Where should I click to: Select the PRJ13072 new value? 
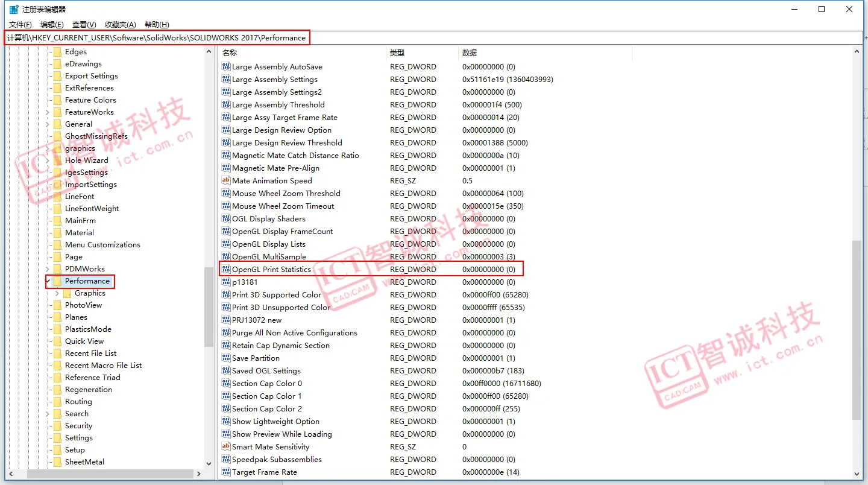pyautogui.click(x=257, y=320)
